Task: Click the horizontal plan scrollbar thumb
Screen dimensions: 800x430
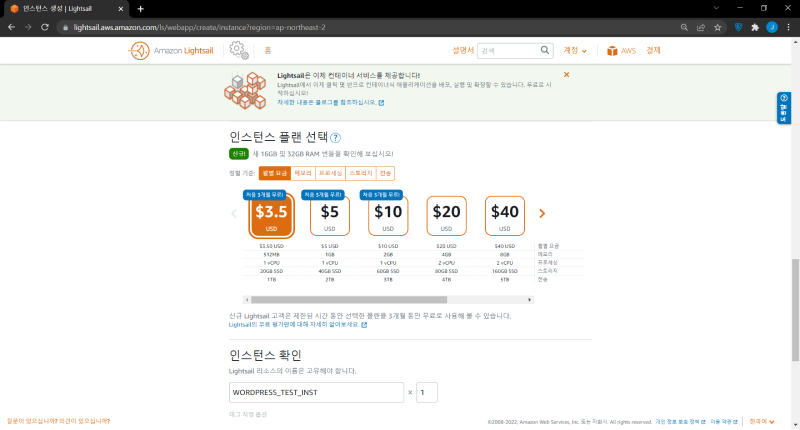Action: click(x=349, y=300)
